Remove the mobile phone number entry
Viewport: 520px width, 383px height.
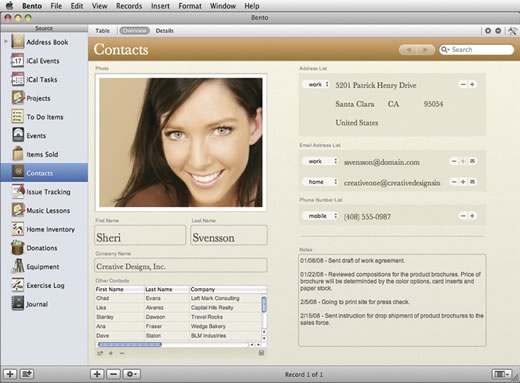point(463,216)
